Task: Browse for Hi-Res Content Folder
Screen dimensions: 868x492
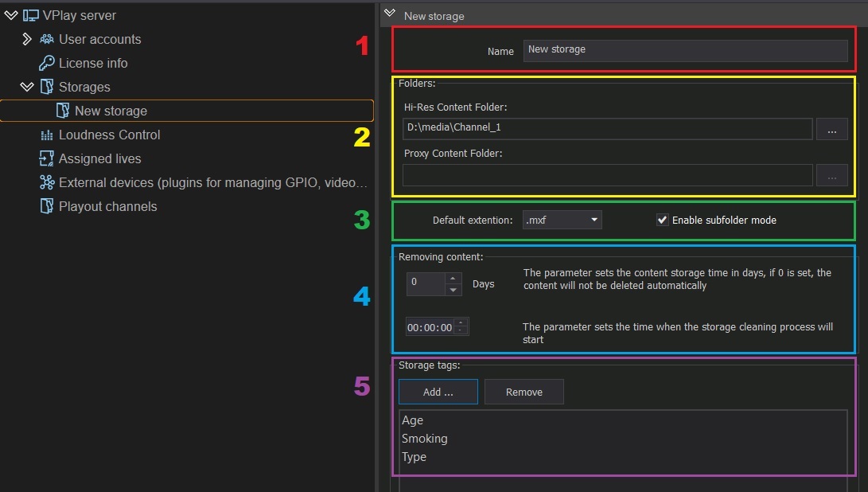Action: point(831,129)
